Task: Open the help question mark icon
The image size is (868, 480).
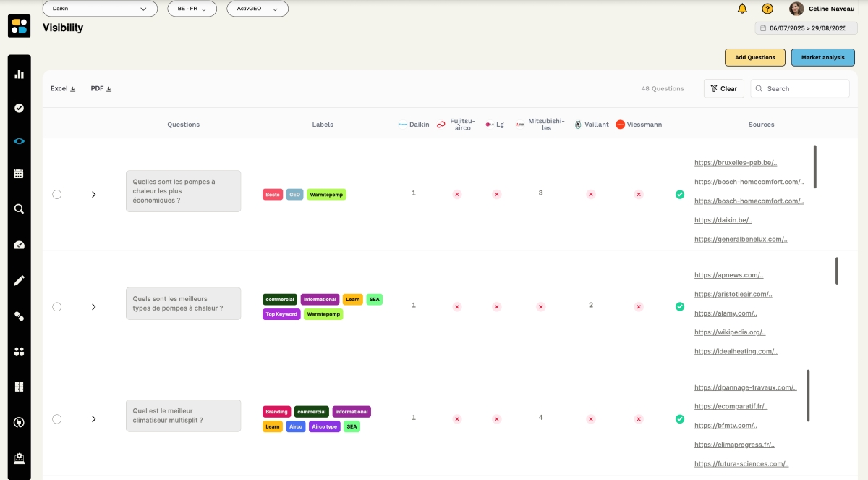Action: click(767, 9)
